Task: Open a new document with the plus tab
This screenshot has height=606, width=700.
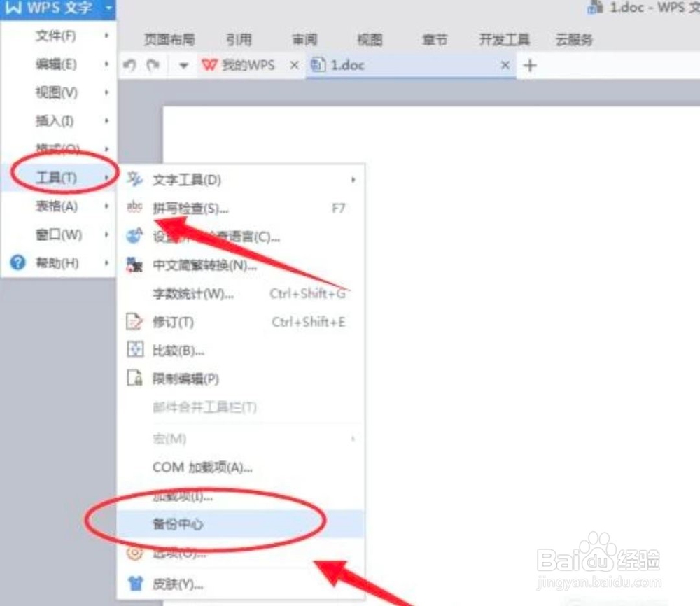Action: [x=530, y=65]
